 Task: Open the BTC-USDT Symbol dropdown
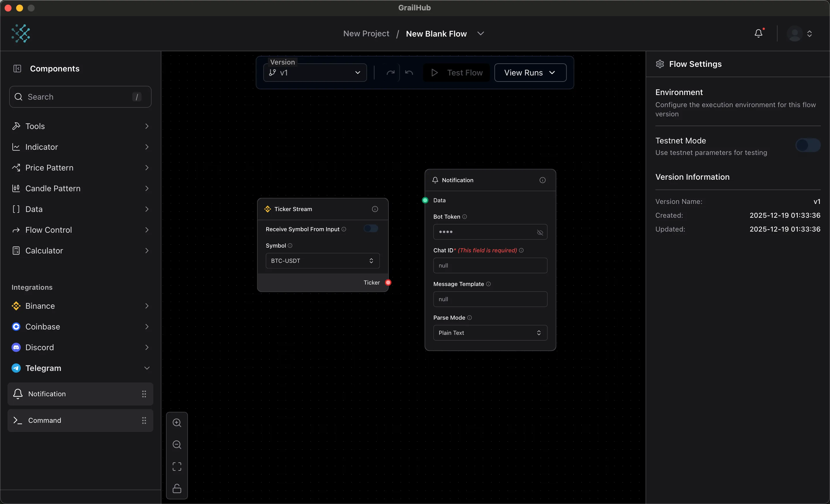point(322,261)
